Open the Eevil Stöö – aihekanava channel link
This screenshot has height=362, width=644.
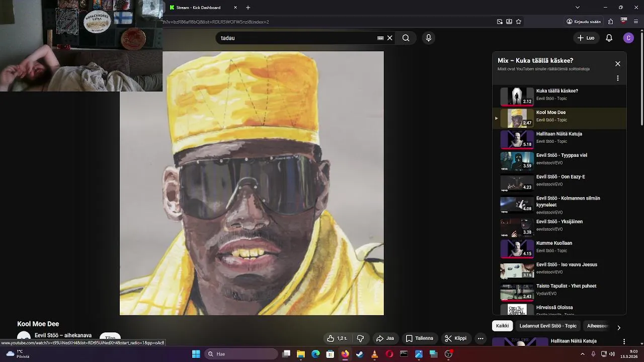click(63, 335)
